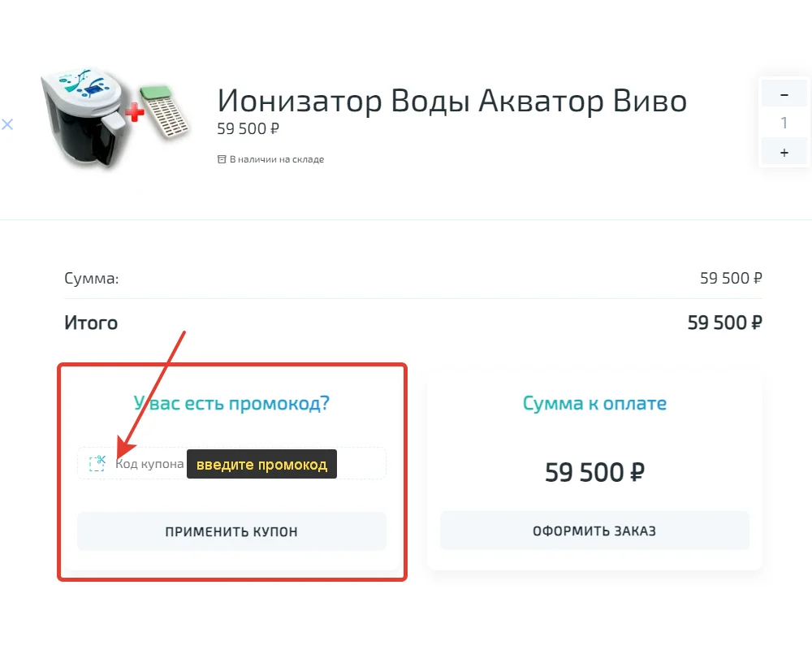The image size is (812, 650).
Task: Click the 'В наличии на складе' availability label
Action: click(x=276, y=159)
